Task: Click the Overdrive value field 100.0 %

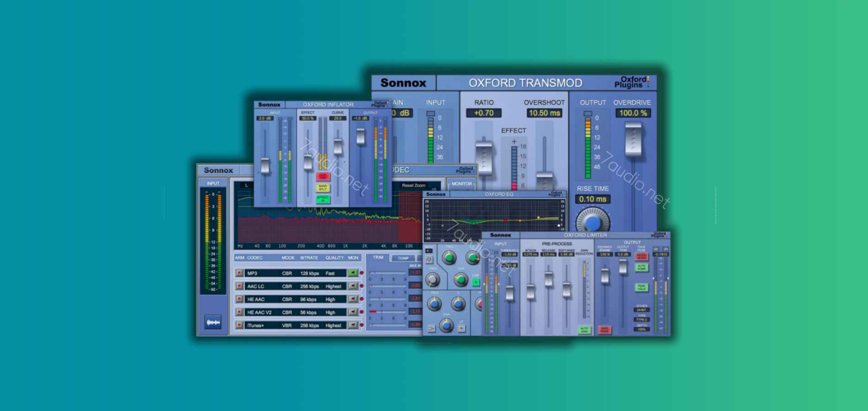Action: click(x=633, y=113)
